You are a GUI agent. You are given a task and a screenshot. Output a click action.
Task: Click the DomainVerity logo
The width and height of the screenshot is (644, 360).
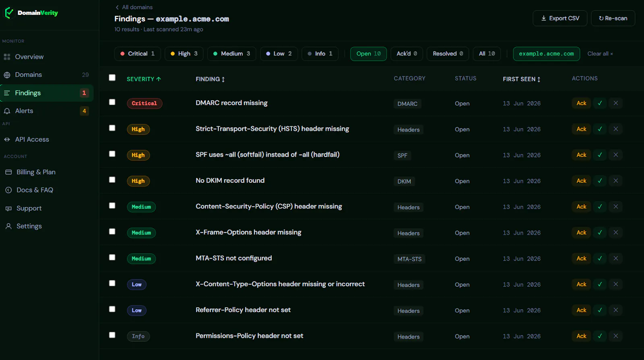31,13
